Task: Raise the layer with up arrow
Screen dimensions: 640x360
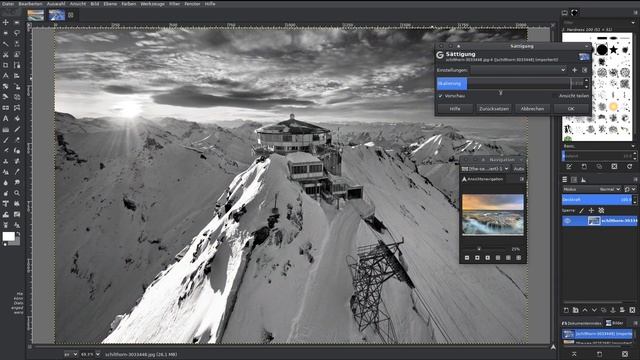Action: [585, 310]
